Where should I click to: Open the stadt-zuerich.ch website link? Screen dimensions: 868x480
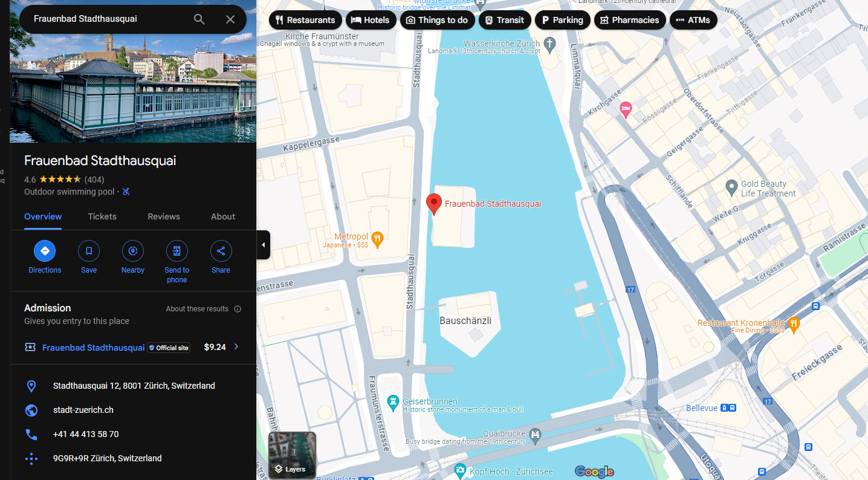click(x=83, y=410)
